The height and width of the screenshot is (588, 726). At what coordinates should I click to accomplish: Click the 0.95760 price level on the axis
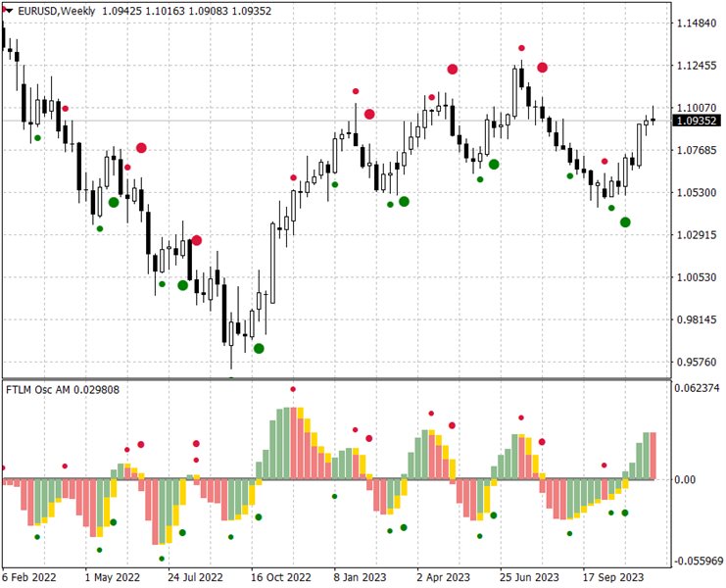[697, 362]
